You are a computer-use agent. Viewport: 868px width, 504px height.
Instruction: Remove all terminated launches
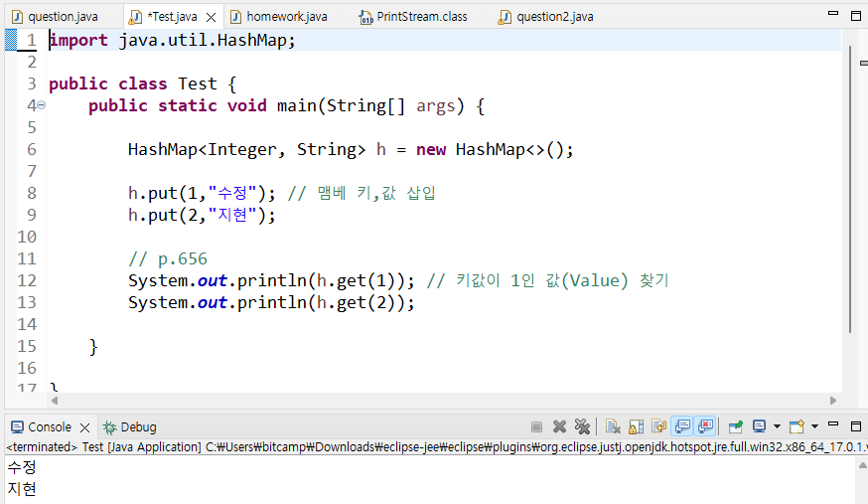point(582,426)
